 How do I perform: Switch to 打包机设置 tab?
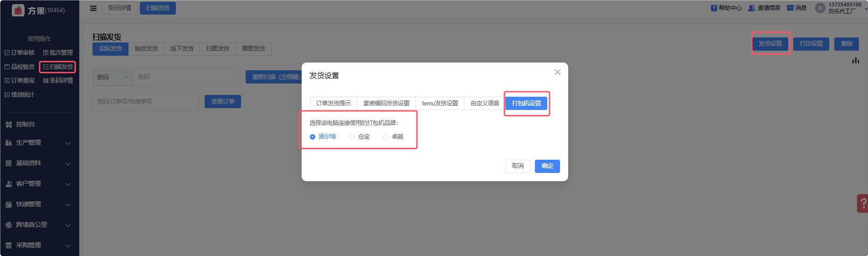point(526,104)
